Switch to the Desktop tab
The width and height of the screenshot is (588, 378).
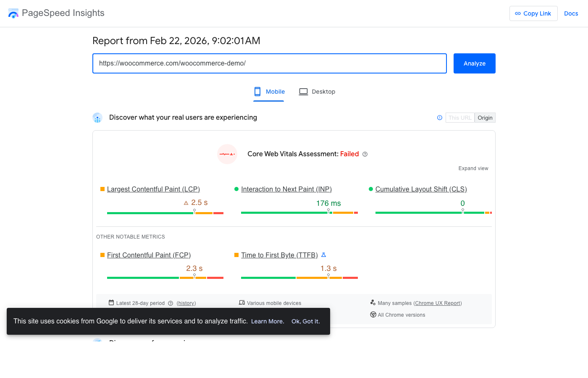pos(317,92)
